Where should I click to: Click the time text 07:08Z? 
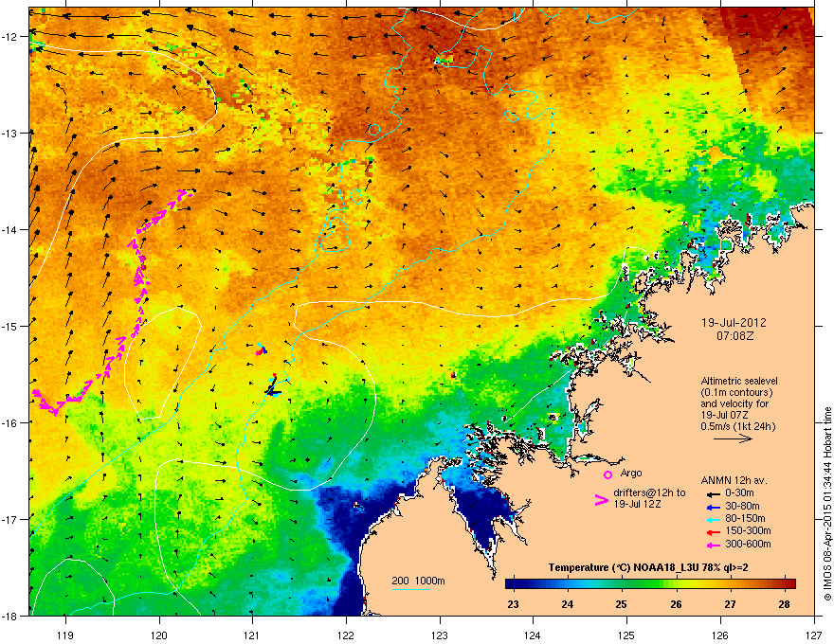tap(735, 336)
